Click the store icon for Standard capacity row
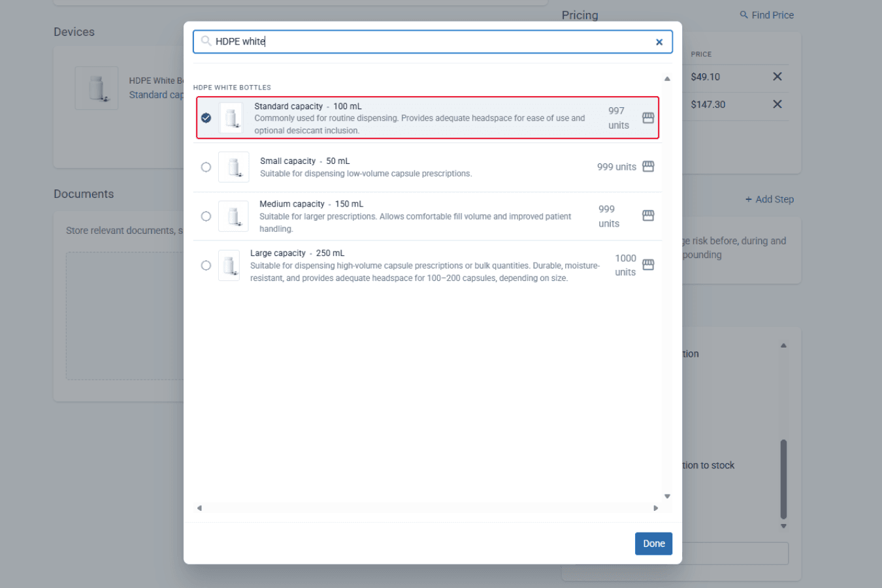The image size is (882, 588). (648, 118)
